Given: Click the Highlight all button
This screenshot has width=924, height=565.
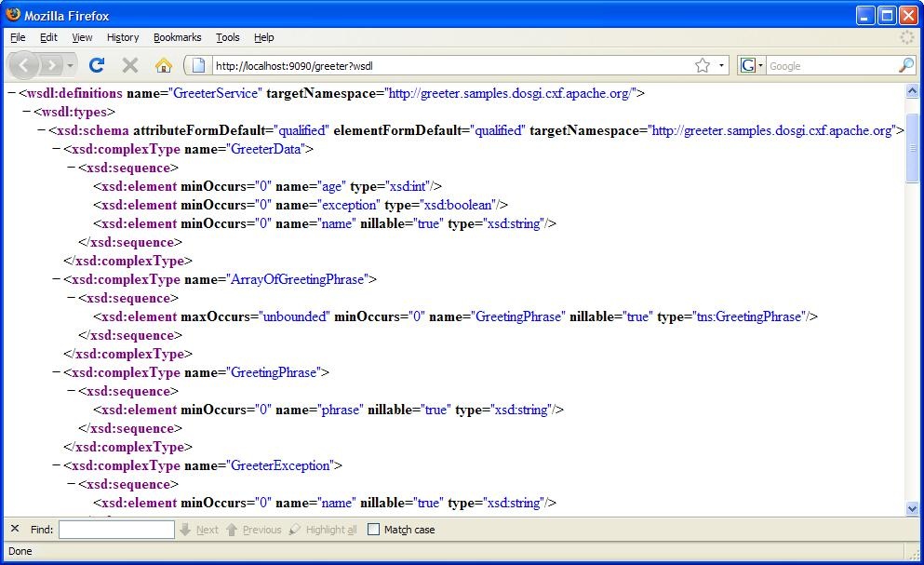Looking at the screenshot, I should 323,530.
